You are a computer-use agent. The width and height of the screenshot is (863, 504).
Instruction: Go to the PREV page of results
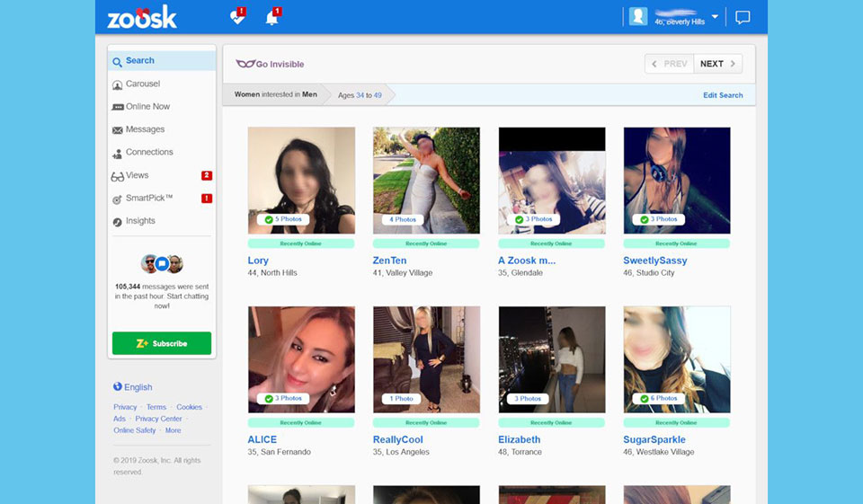tap(669, 64)
